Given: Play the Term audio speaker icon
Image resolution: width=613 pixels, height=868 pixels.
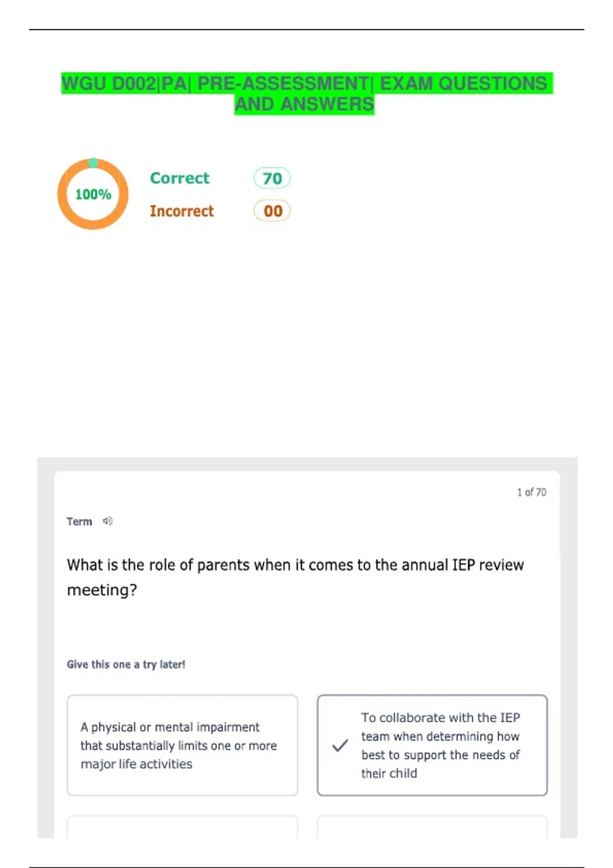Looking at the screenshot, I should point(107,521).
